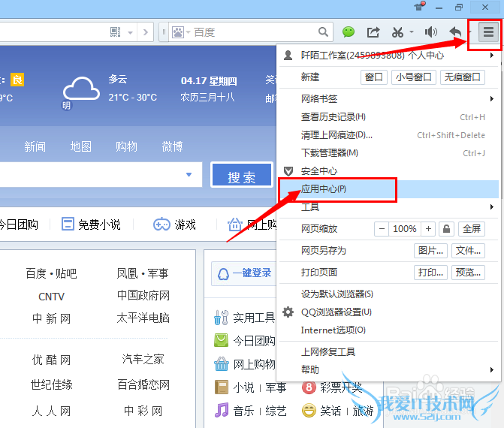Click the share page icon
Viewport: 504px width, 428px height.
tap(373, 32)
